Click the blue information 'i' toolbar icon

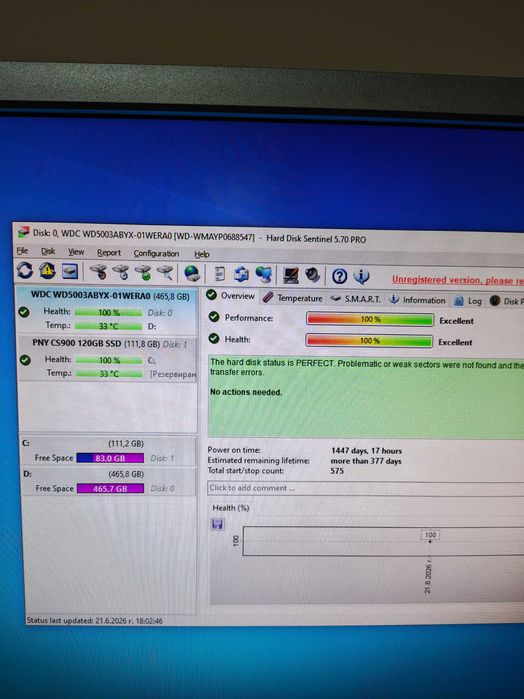361,276
